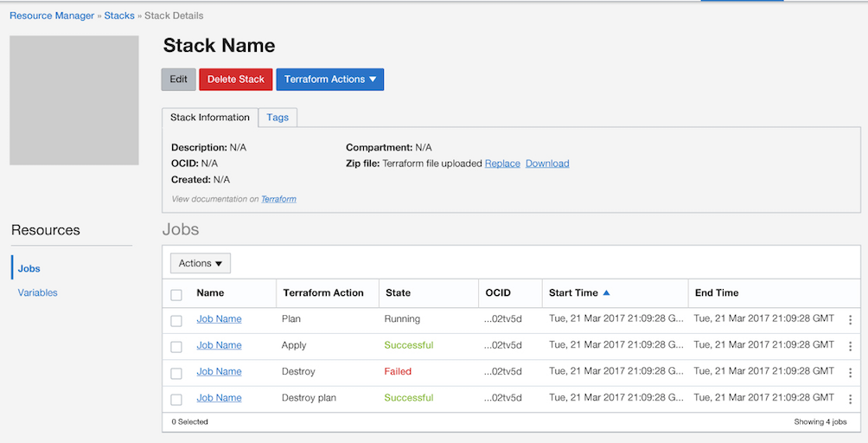The height and width of the screenshot is (443, 868).
Task: Toggle the select-all checkbox in table header
Action: [x=176, y=294]
